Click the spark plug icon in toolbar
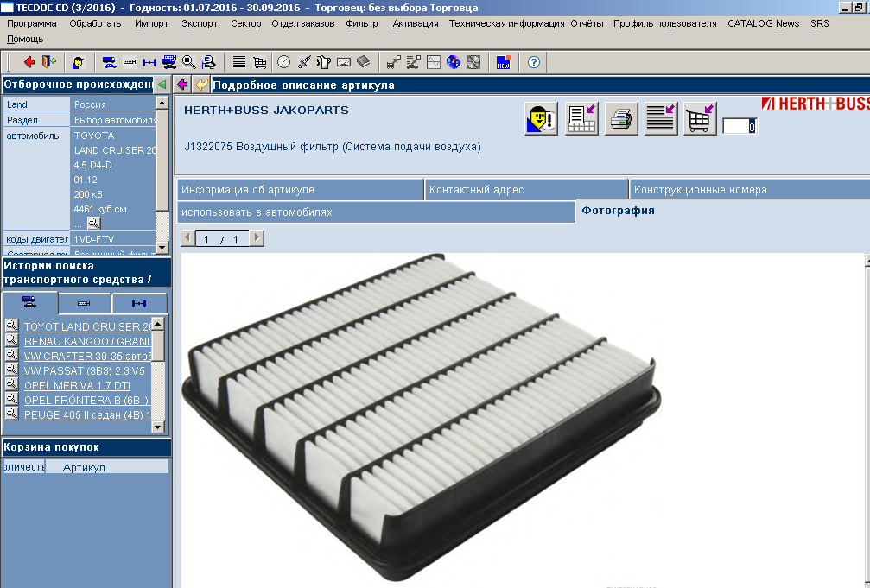This screenshot has width=870, height=588. coord(303,62)
